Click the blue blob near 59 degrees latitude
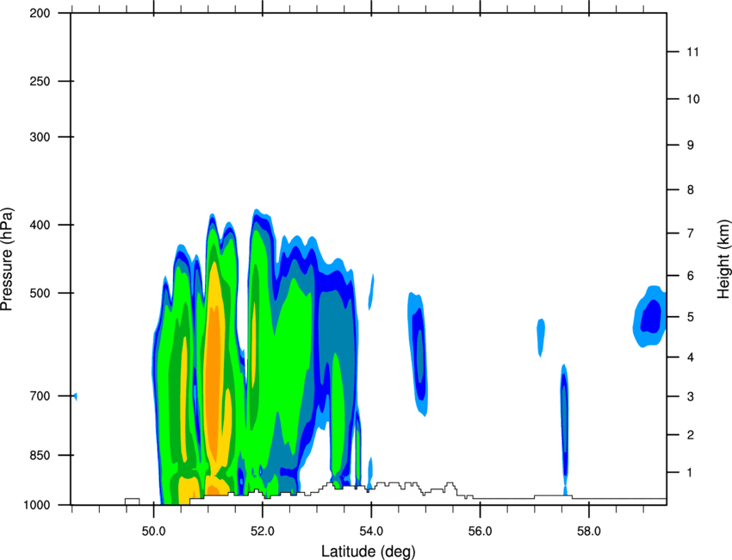This screenshot has height=560, width=732. pyautogui.click(x=650, y=316)
